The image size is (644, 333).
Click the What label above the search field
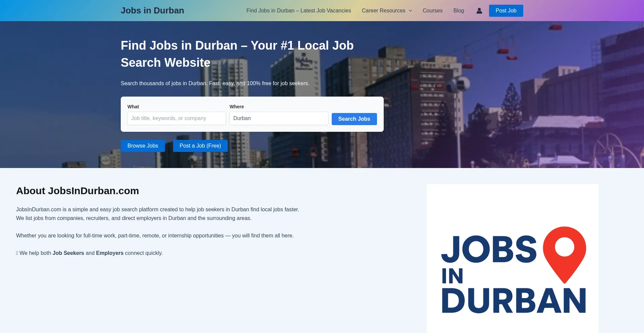133,107
